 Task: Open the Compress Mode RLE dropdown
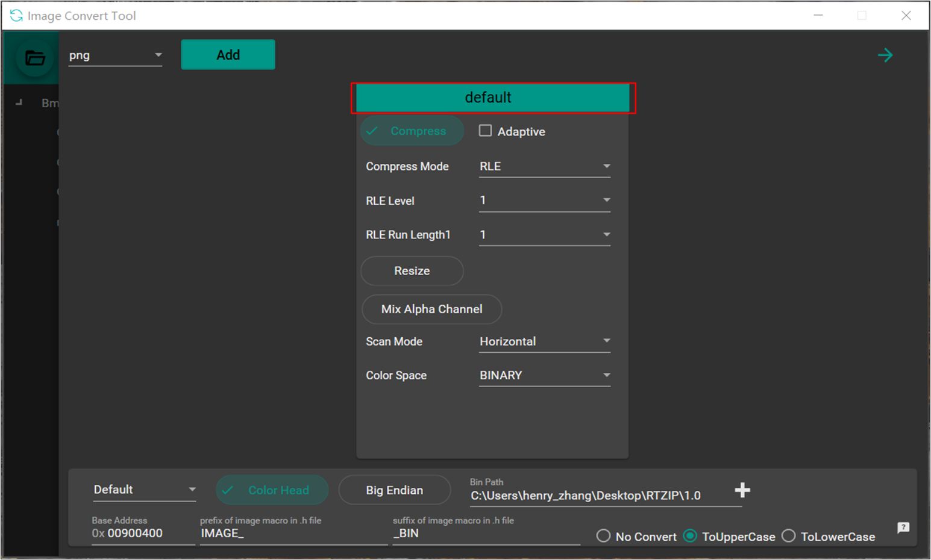544,166
